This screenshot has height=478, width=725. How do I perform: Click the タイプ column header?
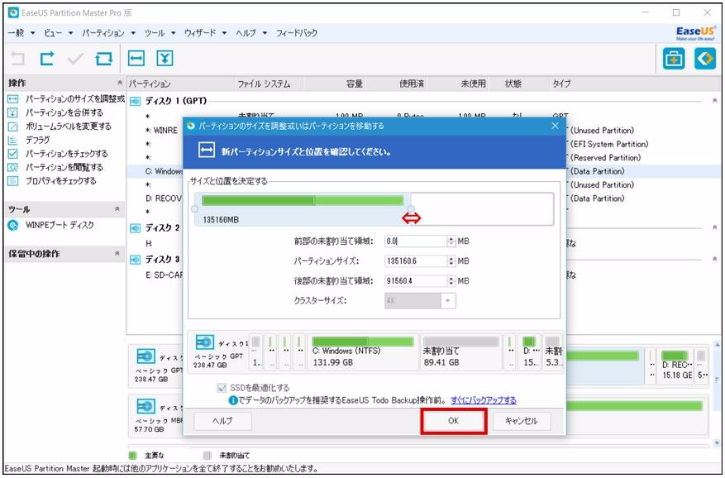[x=561, y=84]
